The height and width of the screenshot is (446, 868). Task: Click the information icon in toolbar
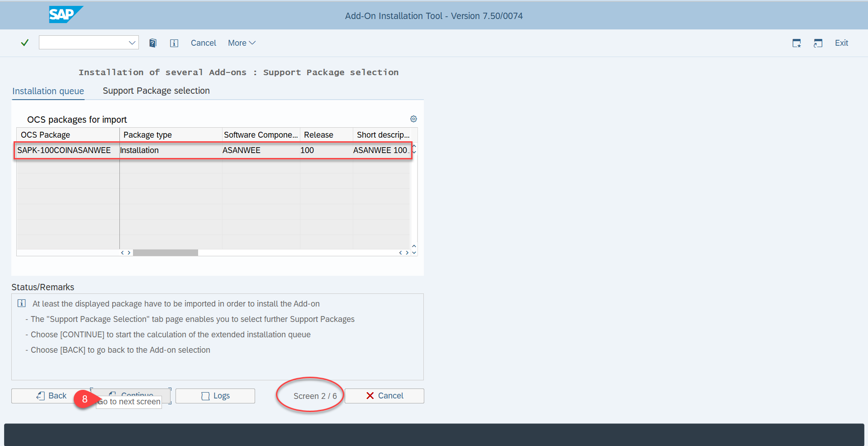(174, 43)
